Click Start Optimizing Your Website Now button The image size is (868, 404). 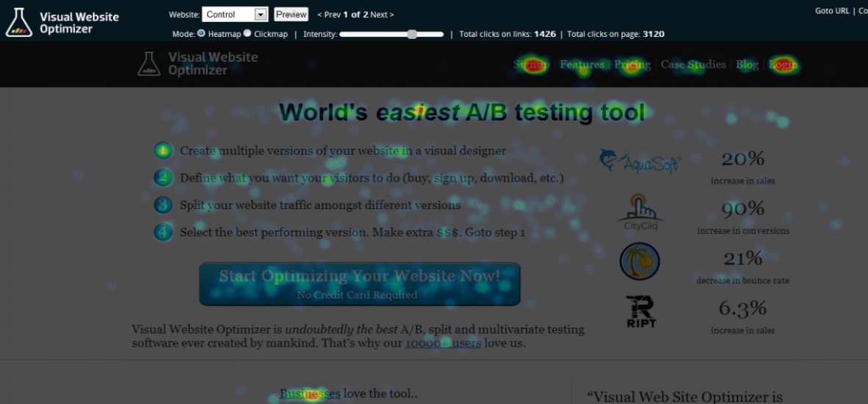(360, 284)
